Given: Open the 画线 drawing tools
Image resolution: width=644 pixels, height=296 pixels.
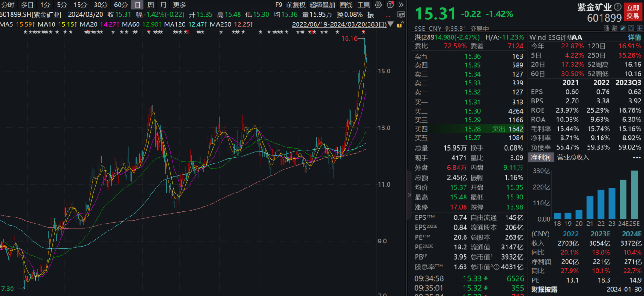Looking at the screenshot, I should (346, 5).
